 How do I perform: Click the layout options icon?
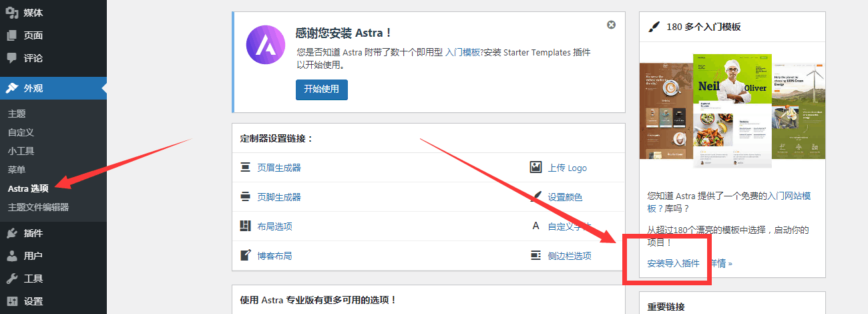coord(245,226)
